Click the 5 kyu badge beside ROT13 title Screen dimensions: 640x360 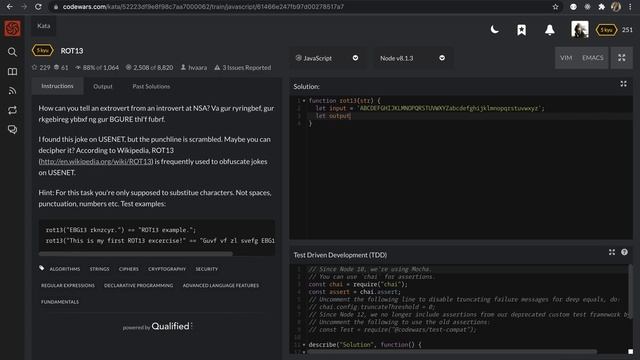[42, 51]
